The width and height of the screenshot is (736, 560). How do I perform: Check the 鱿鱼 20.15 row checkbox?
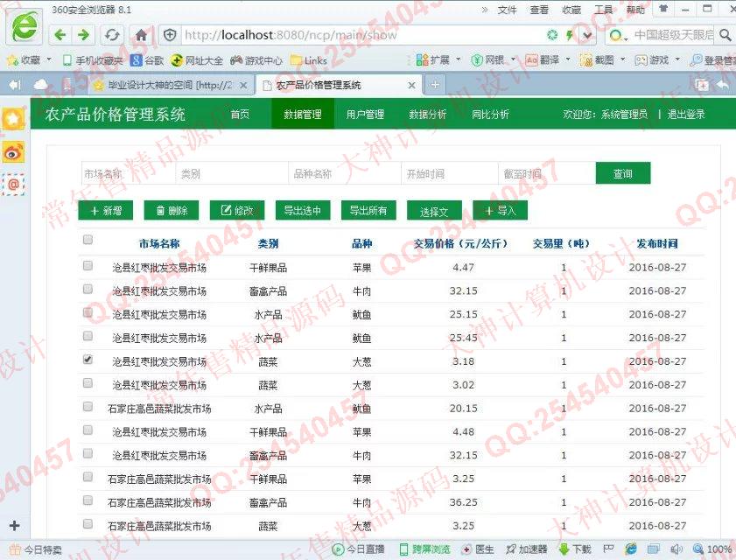(88, 407)
